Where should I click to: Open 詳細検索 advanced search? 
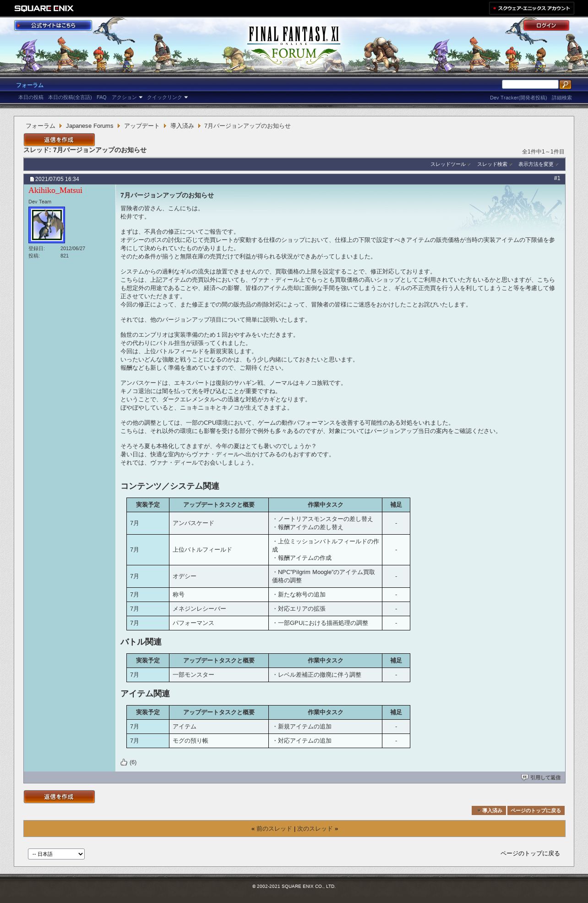pyautogui.click(x=561, y=98)
